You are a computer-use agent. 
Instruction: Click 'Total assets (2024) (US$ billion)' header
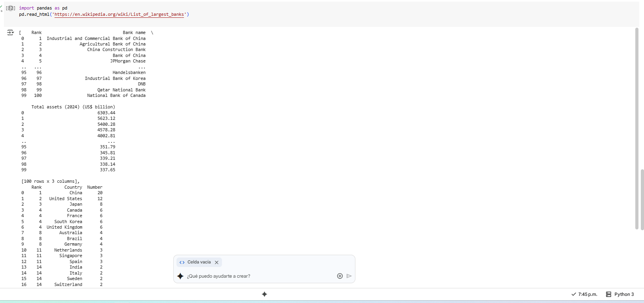(x=73, y=107)
